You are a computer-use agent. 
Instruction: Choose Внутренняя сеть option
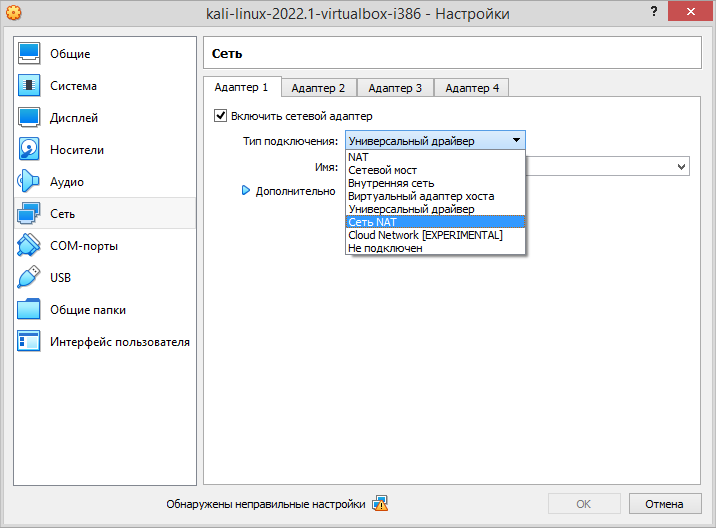click(436, 183)
